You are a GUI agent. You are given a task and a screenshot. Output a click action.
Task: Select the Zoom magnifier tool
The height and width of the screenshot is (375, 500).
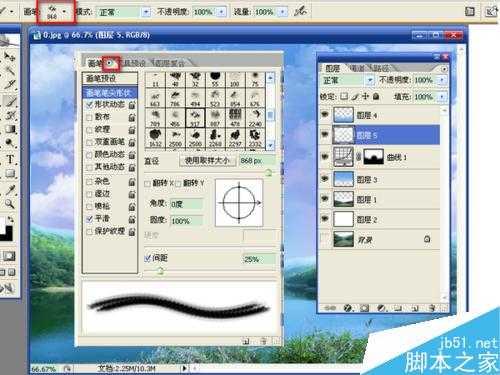[x=9, y=204]
